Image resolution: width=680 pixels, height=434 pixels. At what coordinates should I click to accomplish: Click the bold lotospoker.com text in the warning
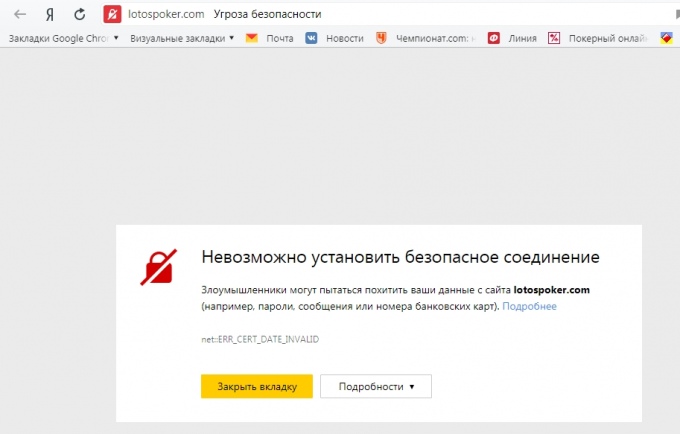[552, 290]
